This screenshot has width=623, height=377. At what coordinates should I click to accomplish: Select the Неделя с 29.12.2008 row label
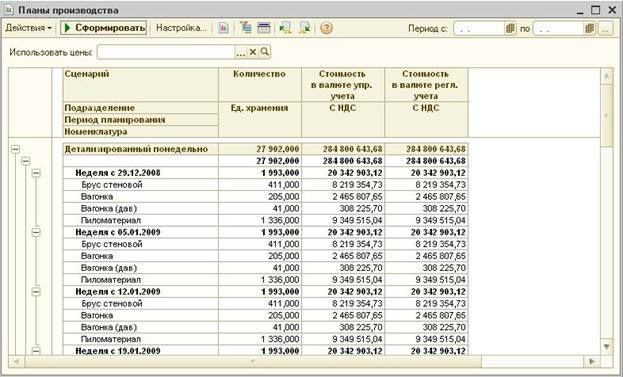(x=118, y=173)
